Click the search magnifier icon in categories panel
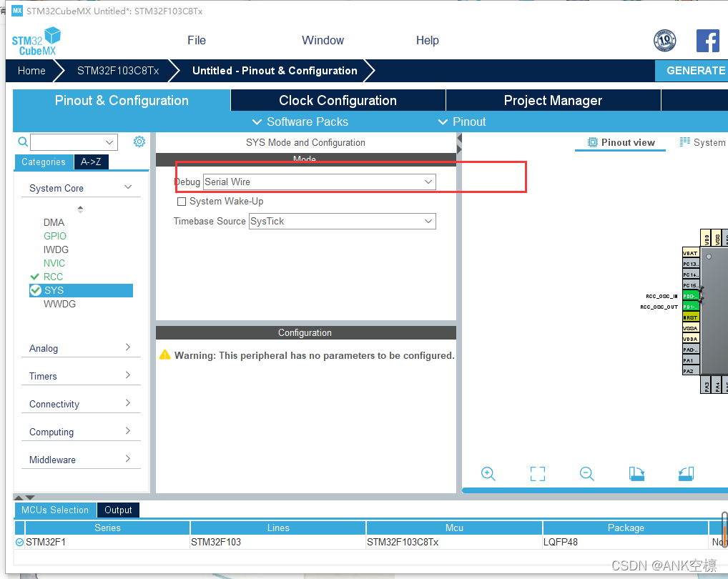Screen dimensions: 728x579 point(23,142)
